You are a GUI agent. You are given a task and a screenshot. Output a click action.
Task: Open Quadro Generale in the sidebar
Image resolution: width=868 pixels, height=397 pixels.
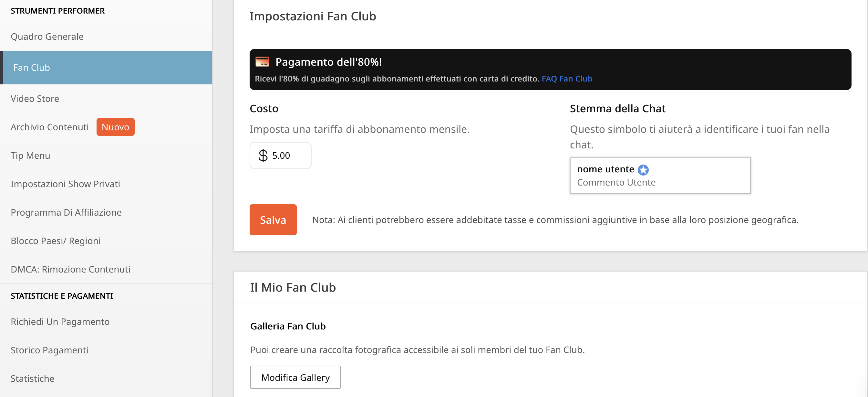[47, 37]
